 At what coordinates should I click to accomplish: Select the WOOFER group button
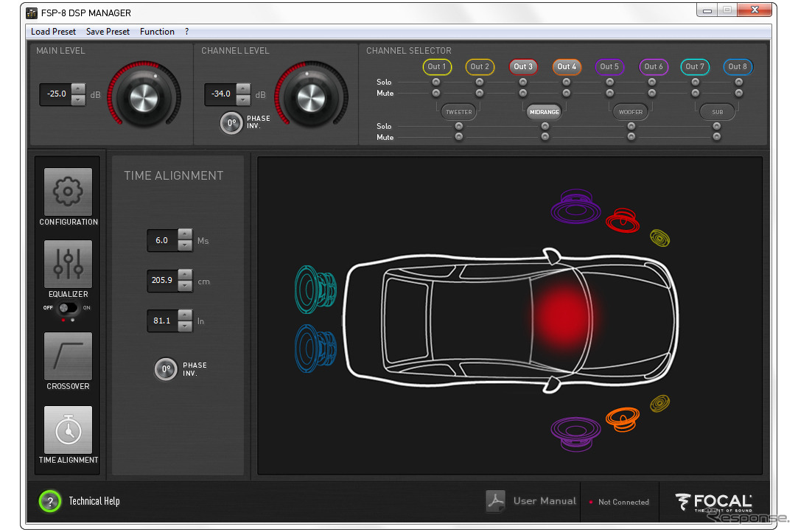pyautogui.click(x=631, y=112)
